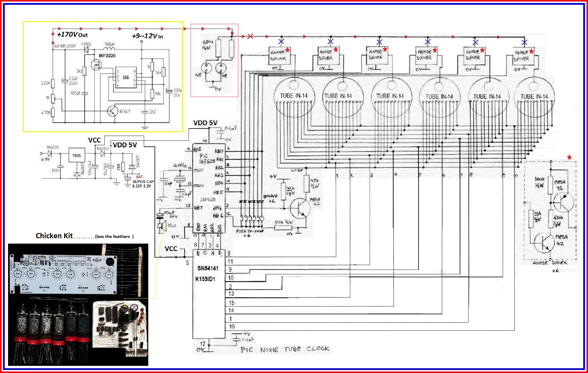Select the rightmost TUBE IN-14 nixie tube

(534, 97)
